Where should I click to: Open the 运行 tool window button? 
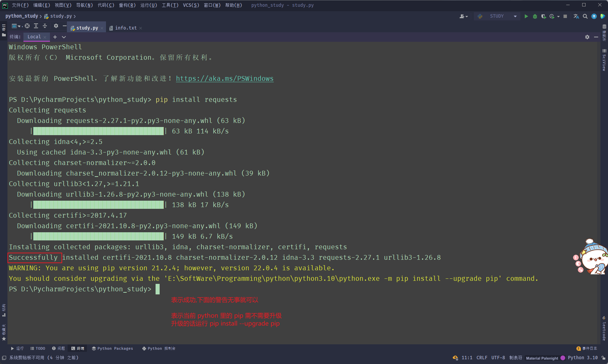point(17,348)
